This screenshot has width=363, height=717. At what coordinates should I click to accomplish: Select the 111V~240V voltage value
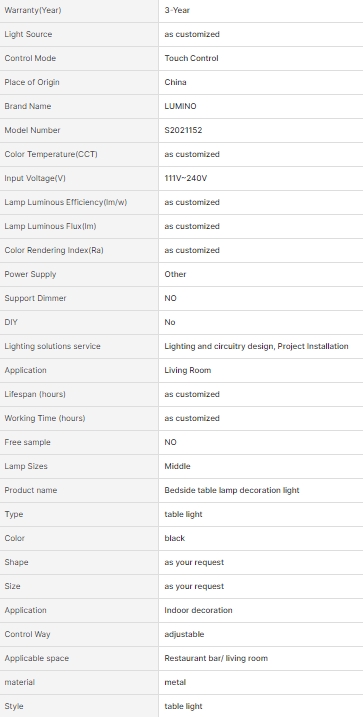pos(186,178)
